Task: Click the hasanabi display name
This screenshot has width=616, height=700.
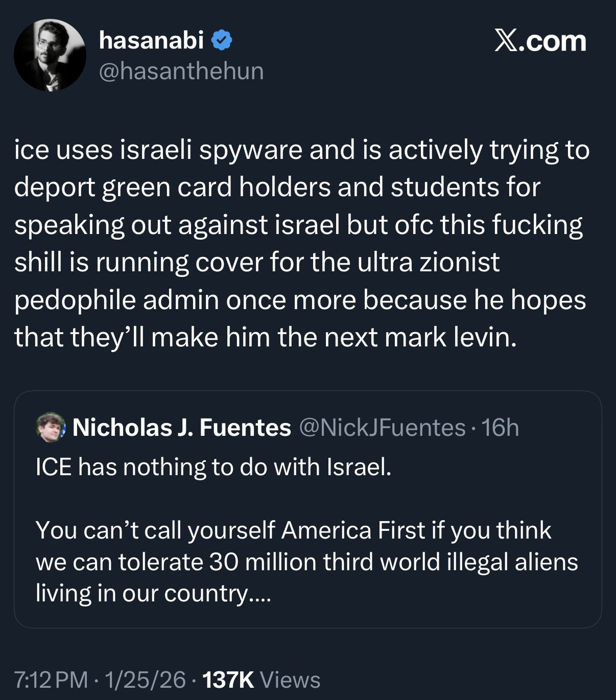Action: click(151, 40)
